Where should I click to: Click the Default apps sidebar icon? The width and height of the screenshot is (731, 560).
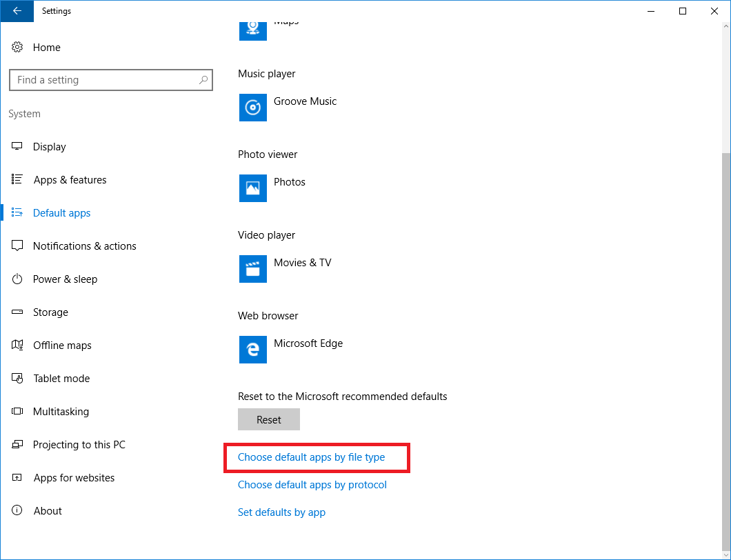[x=17, y=212]
